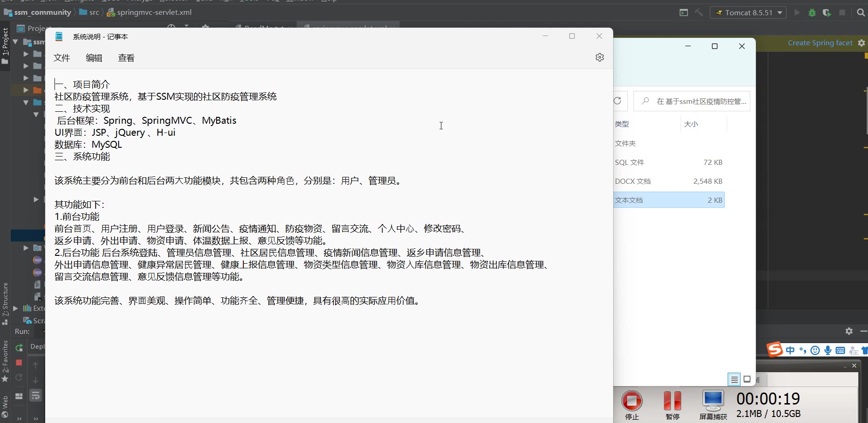Sort Explorer files by 大小 column
This screenshot has width=868, height=423.
pos(691,124)
